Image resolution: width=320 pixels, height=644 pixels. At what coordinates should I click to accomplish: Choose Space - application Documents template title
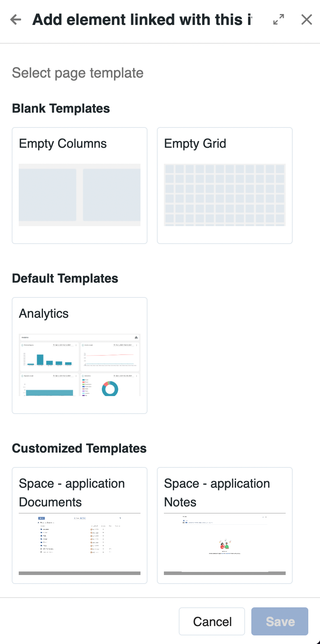pyautogui.click(x=72, y=493)
